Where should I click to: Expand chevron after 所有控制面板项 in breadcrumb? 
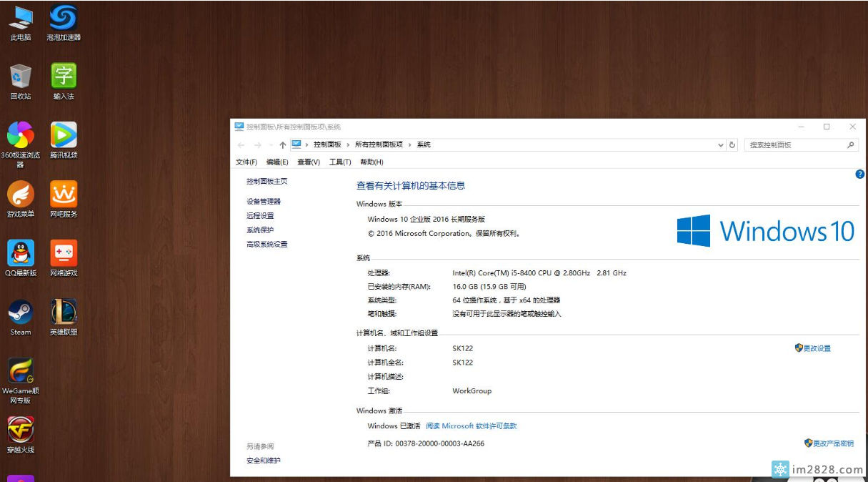(410, 145)
